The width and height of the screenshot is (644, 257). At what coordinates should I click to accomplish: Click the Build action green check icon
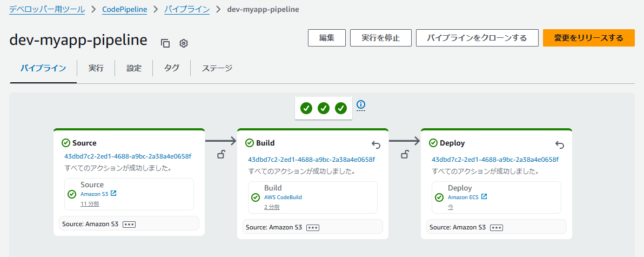pos(256,197)
